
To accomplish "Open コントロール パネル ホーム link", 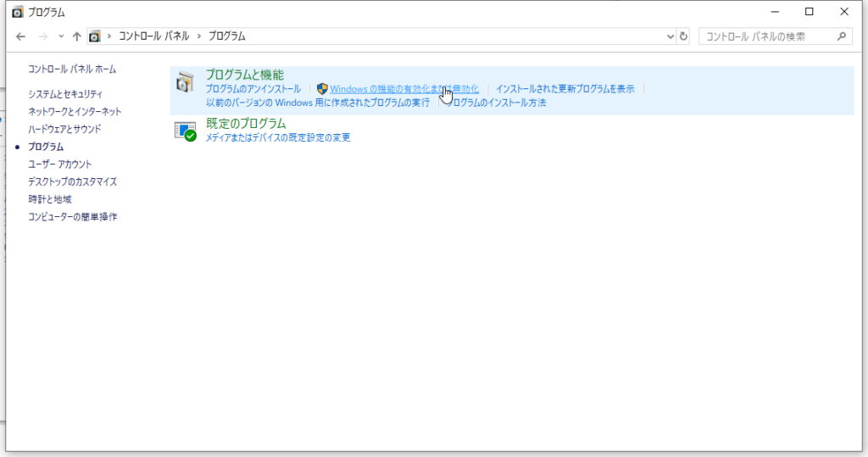I will [72, 70].
